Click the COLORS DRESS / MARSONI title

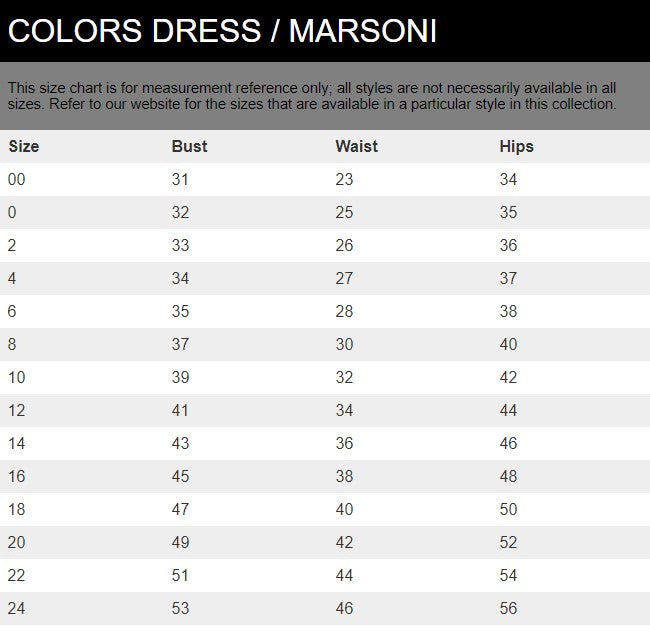[x=222, y=31]
